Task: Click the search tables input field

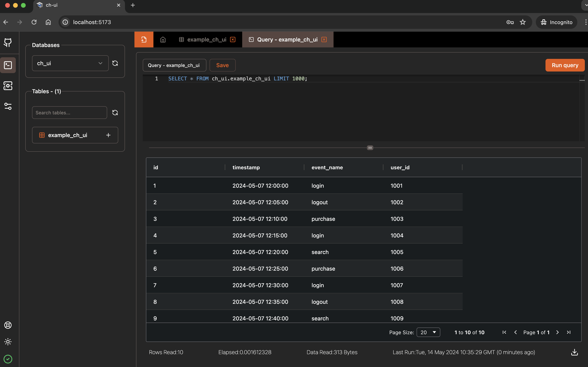Action: [70, 112]
